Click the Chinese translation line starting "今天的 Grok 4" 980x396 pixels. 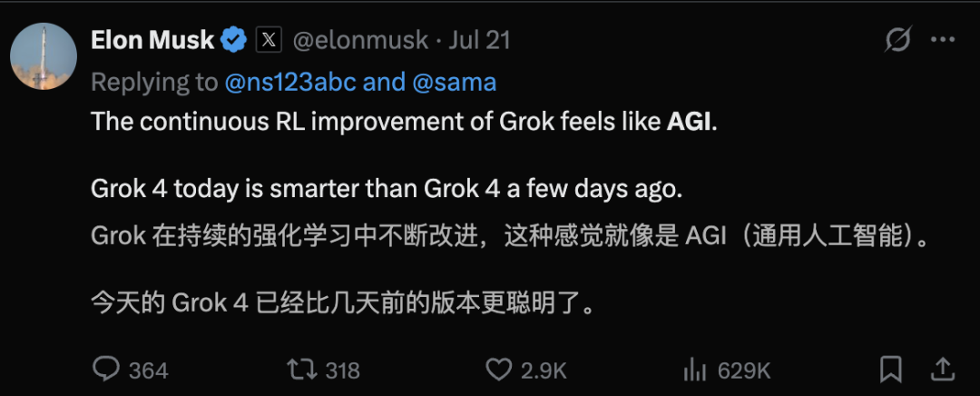point(345,302)
